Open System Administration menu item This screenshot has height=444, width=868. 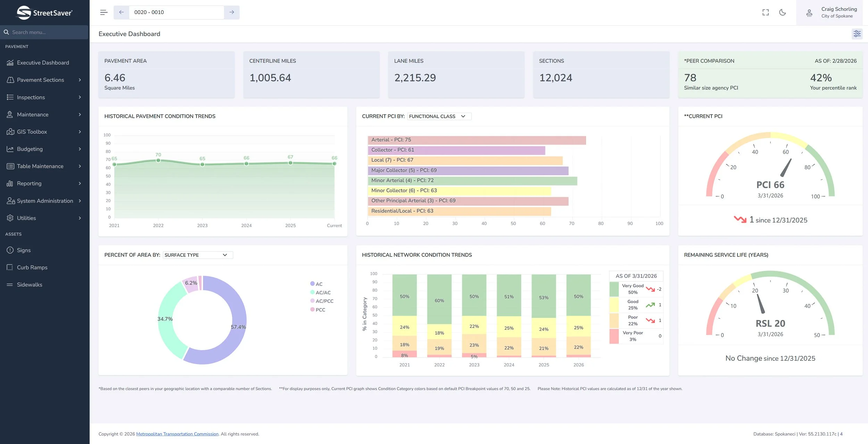click(45, 201)
